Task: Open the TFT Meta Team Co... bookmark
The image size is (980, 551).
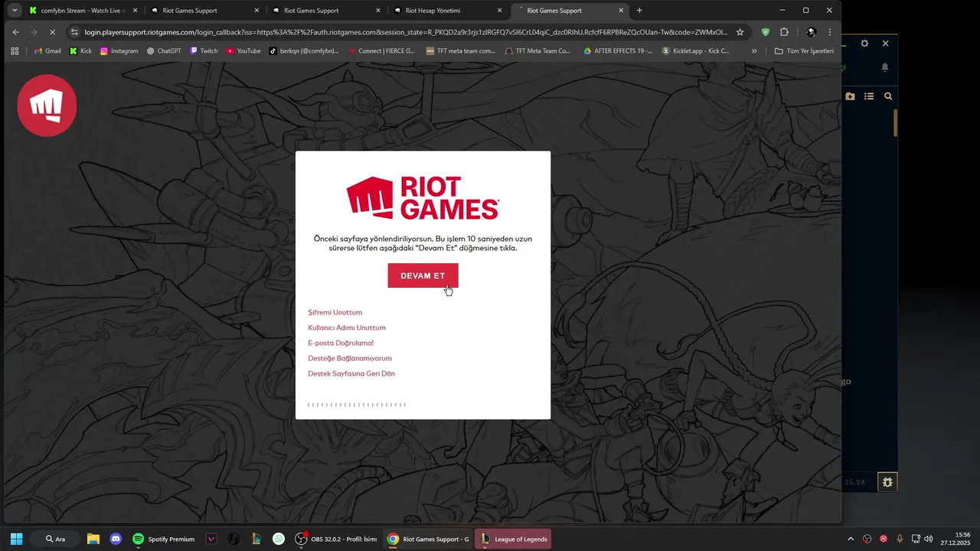Action: 538,51
